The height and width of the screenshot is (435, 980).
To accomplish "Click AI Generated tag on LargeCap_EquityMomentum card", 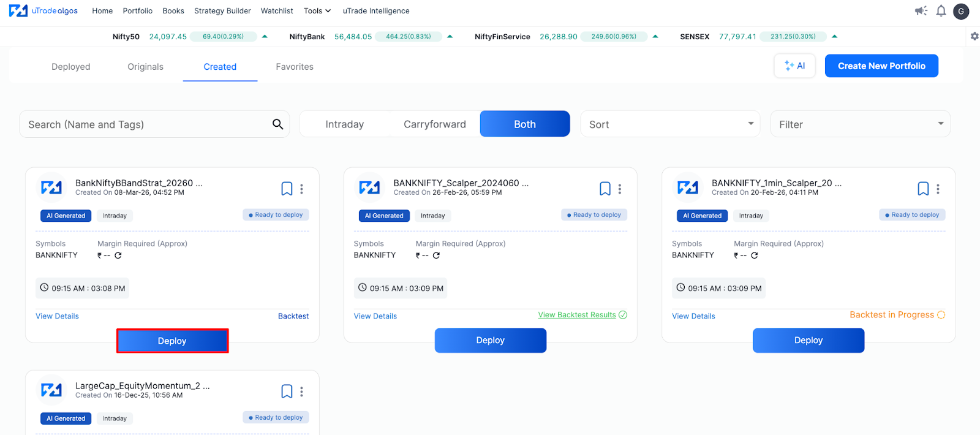I will 66,418.
